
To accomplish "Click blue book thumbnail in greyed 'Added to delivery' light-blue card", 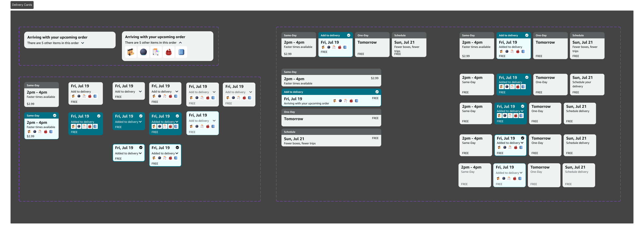I will (x=520, y=178).
